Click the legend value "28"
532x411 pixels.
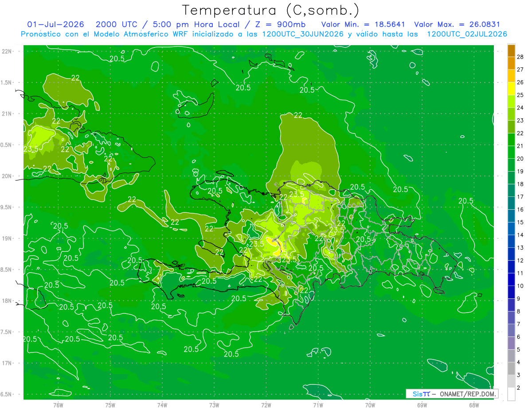click(520, 57)
